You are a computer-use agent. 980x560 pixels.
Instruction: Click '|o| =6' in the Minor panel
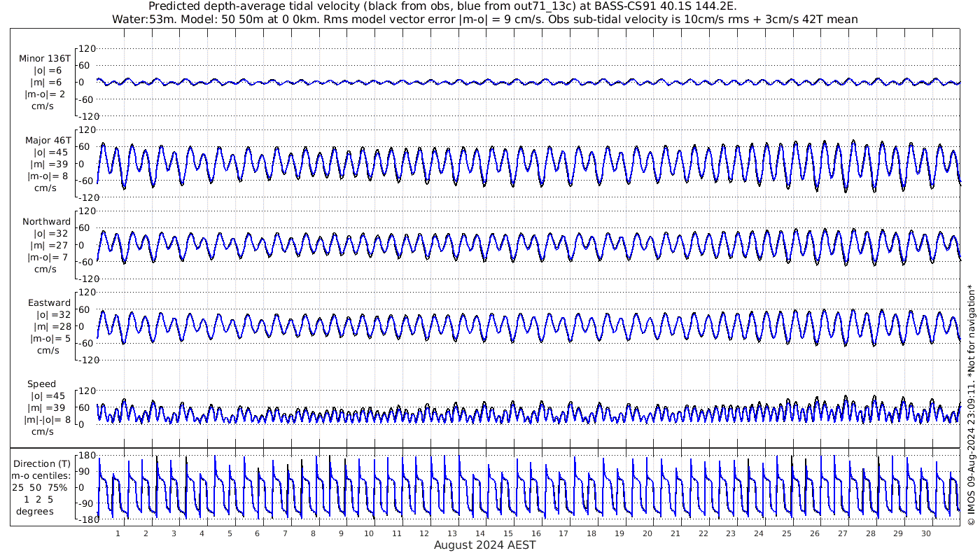tap(49, 71)
